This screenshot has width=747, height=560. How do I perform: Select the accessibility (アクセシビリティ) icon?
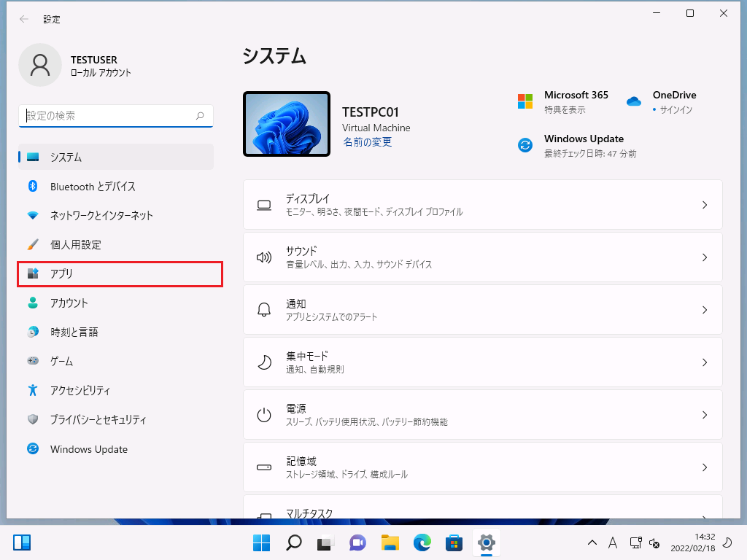pos(33,390)
